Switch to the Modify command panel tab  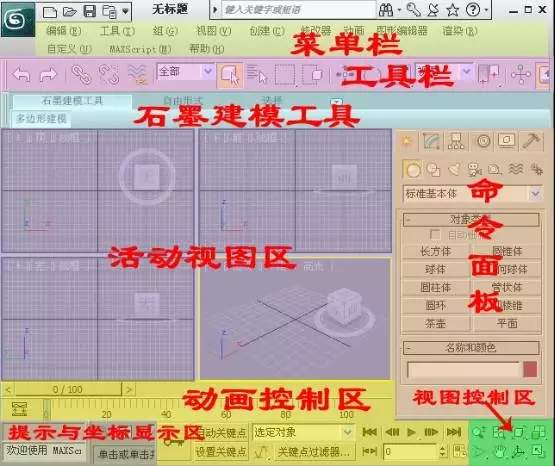[431, 142]
